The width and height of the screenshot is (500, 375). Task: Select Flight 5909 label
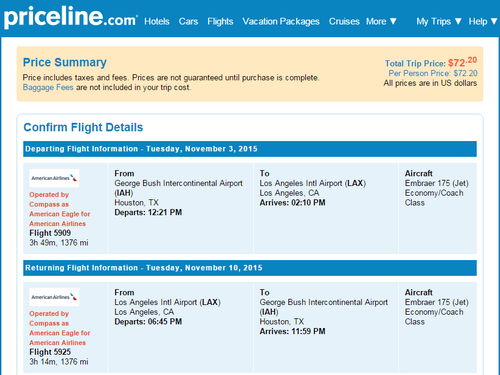tap(50, 233)
